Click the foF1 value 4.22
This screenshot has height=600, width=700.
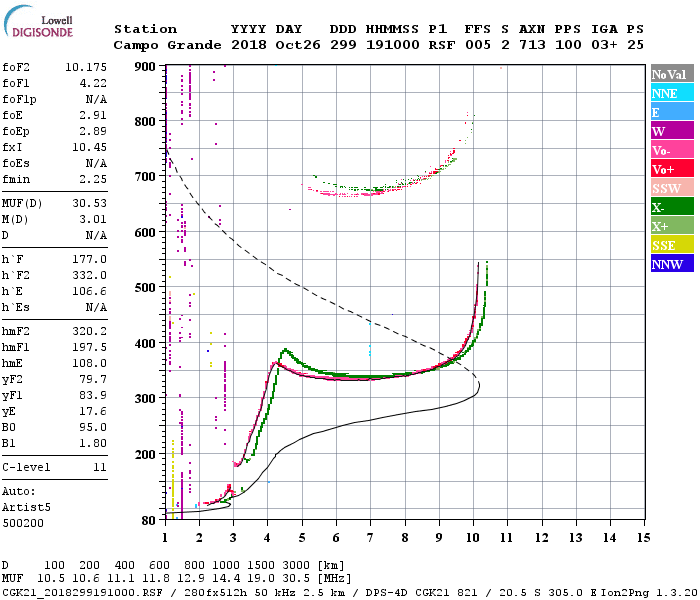93,83
